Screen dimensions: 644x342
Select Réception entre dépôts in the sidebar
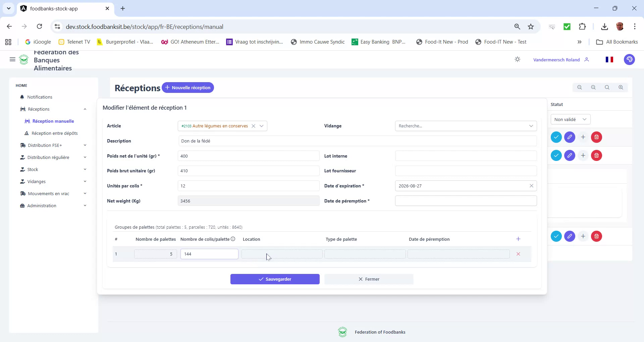(55, 133)
